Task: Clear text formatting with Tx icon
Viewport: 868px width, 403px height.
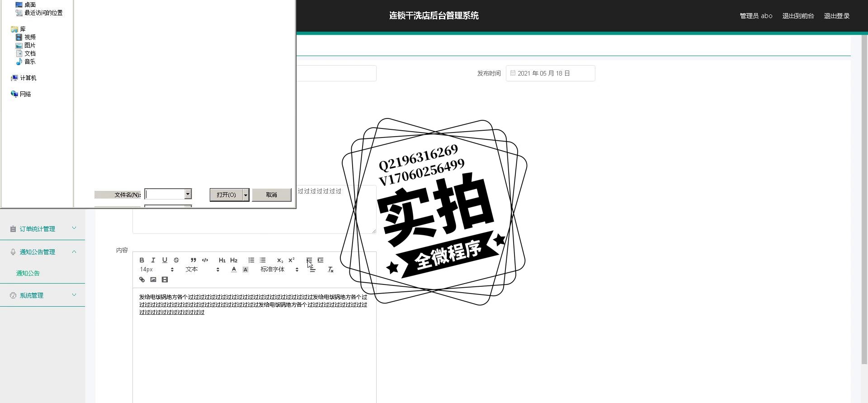Action: (x=330, y=270)
